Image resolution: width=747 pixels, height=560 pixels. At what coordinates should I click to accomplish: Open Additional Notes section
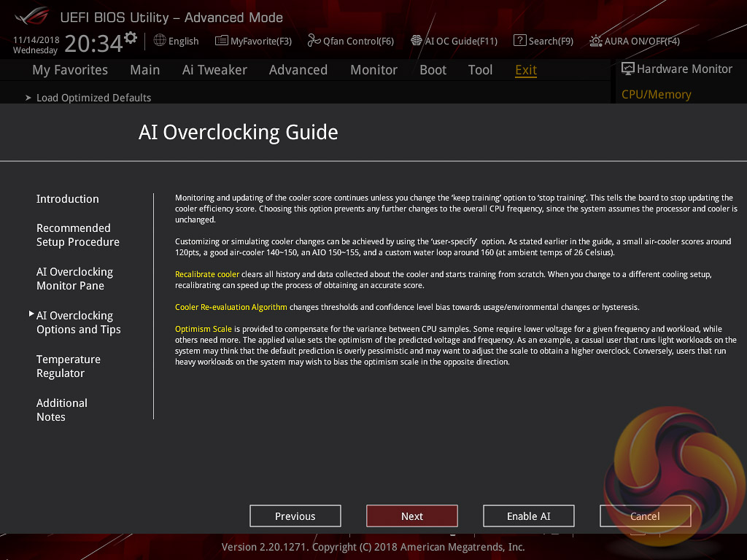point(62,410)
